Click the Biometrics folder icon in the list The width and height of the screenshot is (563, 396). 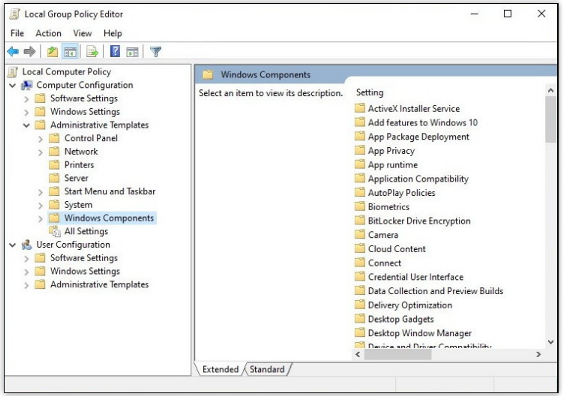[359, 206]
